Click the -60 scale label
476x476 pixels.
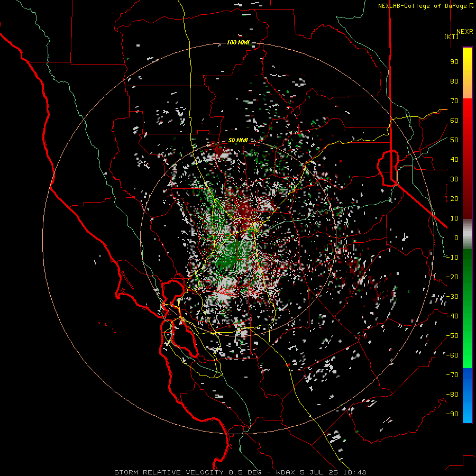tap(452, 355)
